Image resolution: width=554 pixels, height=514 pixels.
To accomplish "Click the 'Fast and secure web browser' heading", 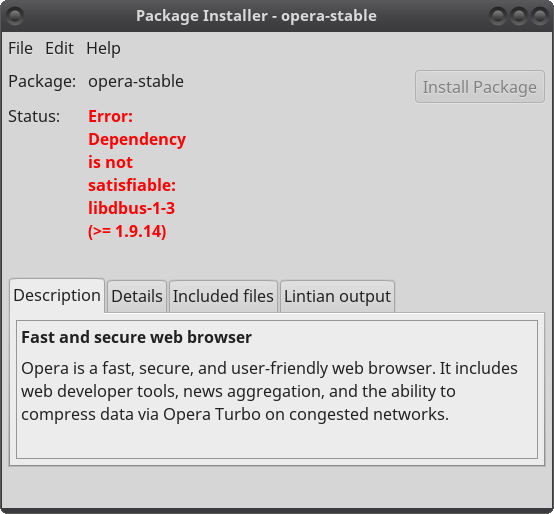I will (136, 337).
